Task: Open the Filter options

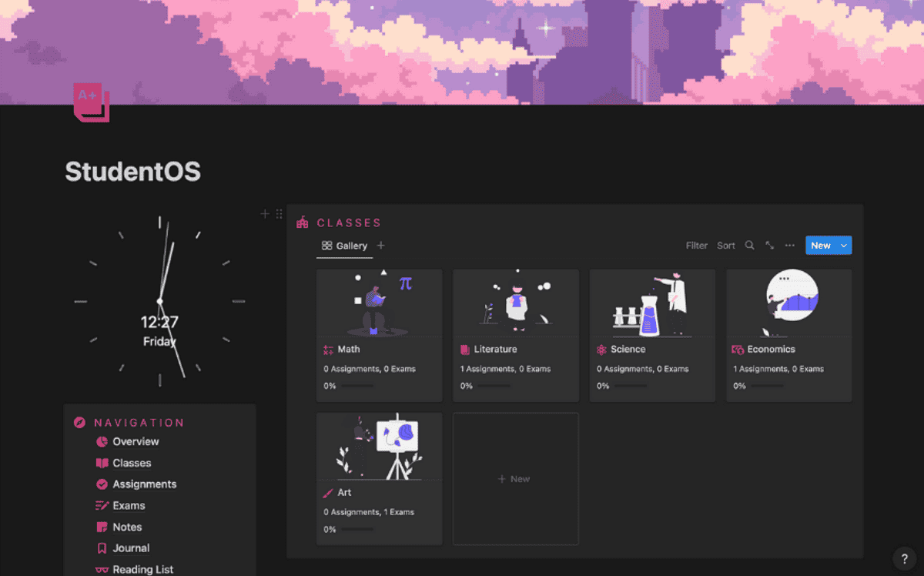Action: click(x=697, y=246)
